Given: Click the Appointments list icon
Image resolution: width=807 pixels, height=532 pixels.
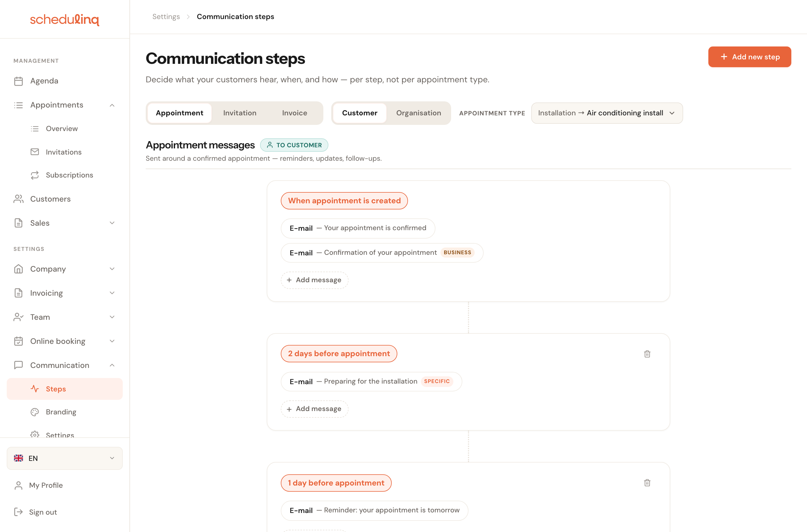Looking at the screenshot, I should coord(18,105).
